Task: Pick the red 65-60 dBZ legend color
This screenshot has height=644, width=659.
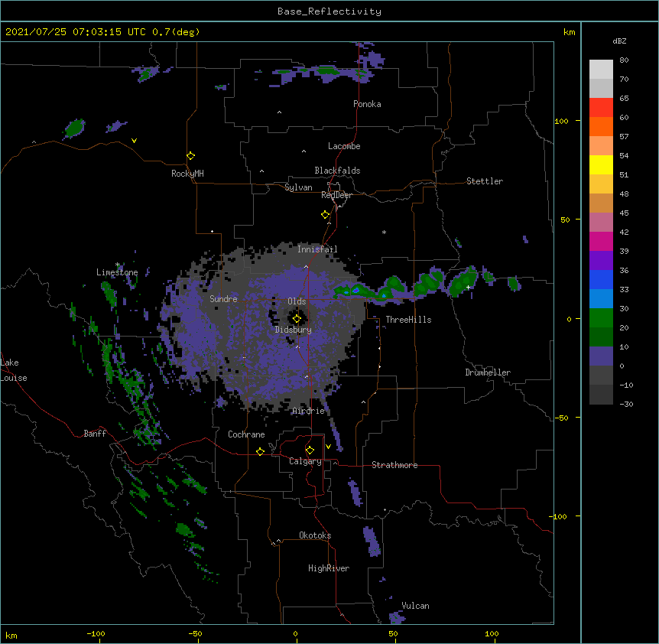Action: (601, 107)
